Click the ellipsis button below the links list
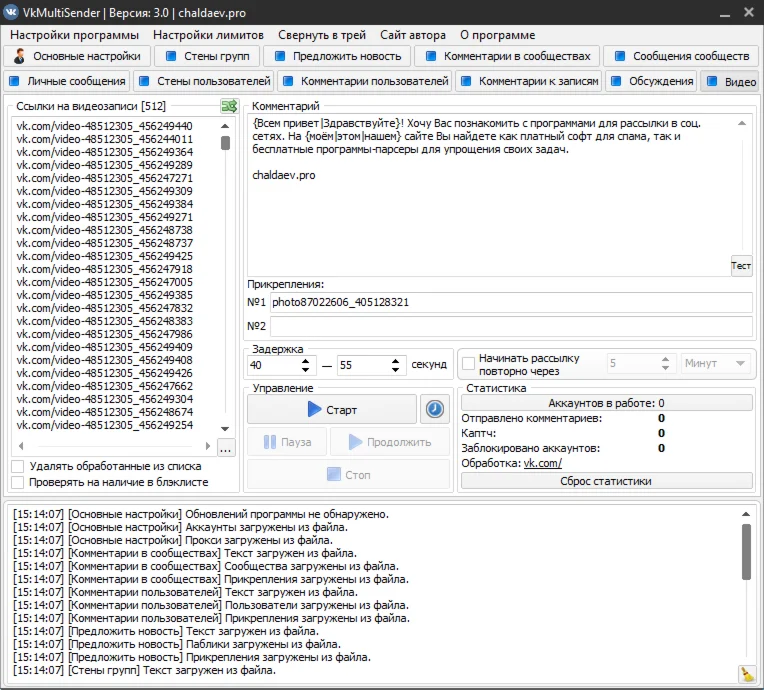The image size is (764, 690). click(x=226, y=449)
